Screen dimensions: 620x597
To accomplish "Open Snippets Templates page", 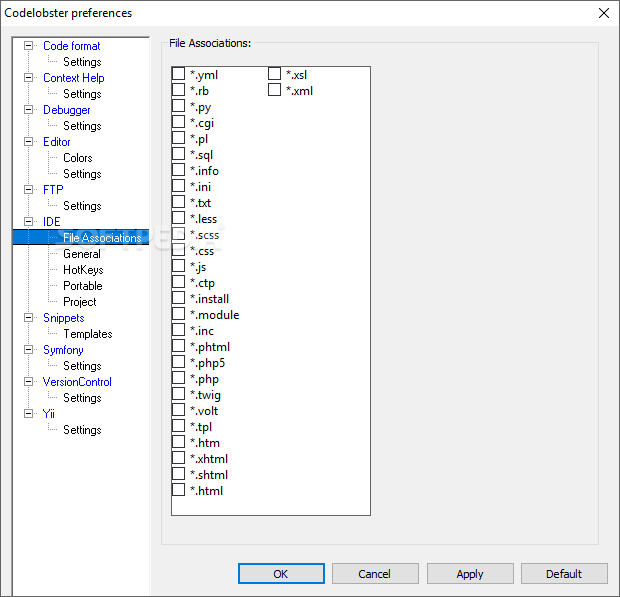I will (x=88, y=334).
